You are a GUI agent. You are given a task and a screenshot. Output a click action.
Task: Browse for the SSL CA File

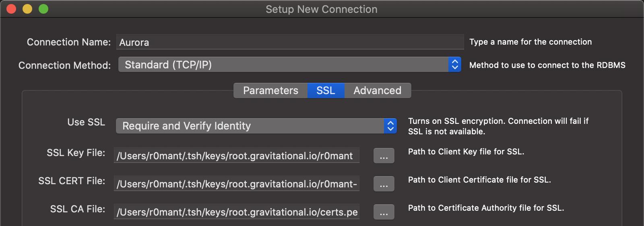coord(384,212)
